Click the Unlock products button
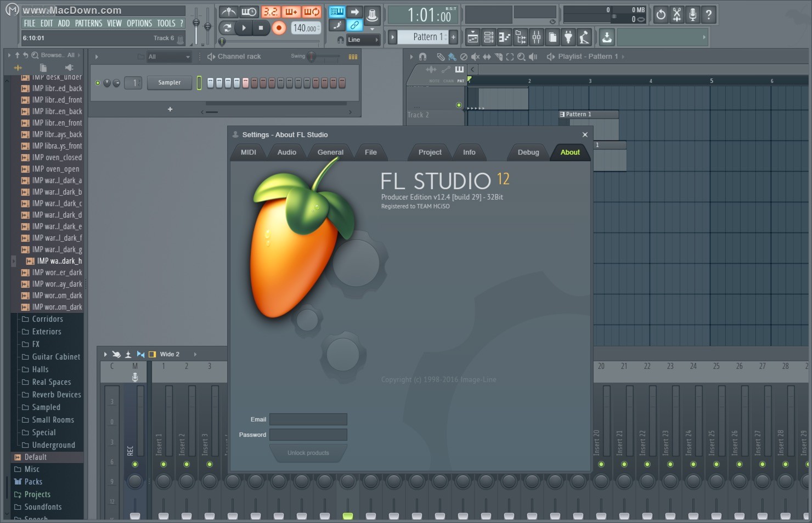This screenshot has width=812, height=523. pos(308,453)
